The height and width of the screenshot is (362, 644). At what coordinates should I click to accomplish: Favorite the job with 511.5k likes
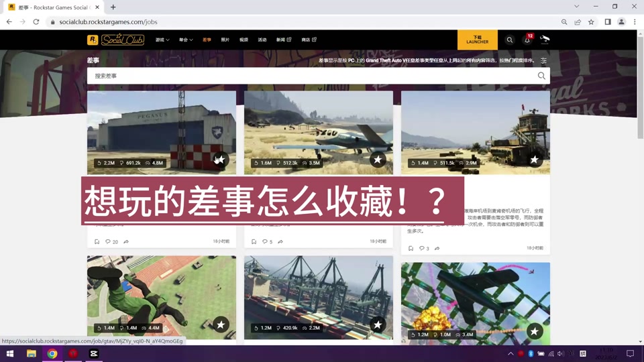pyautogui.click(x=535, y=160)
